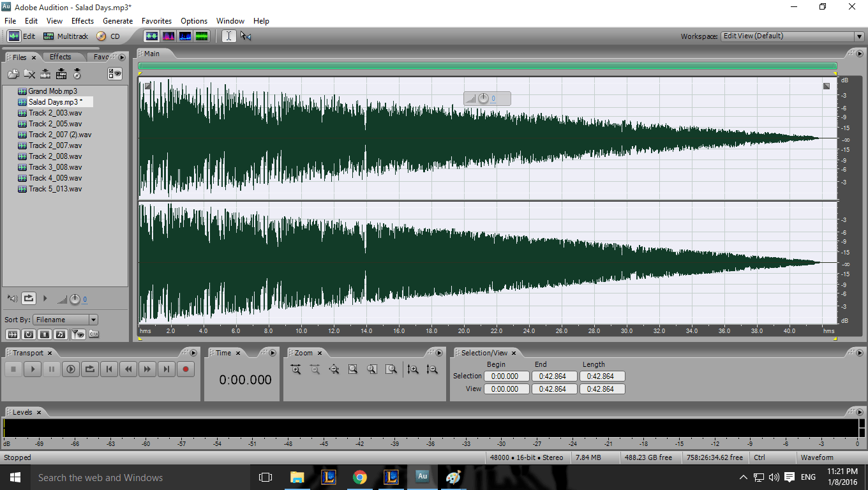Click Play From Cursor to End

click(x=71, y=369)
